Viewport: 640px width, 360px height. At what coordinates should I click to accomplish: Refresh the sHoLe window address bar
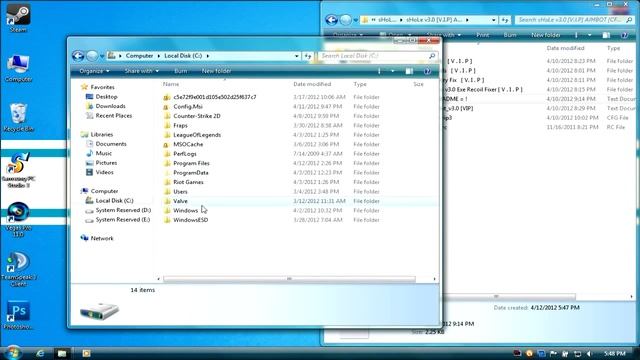coord(505,20)
